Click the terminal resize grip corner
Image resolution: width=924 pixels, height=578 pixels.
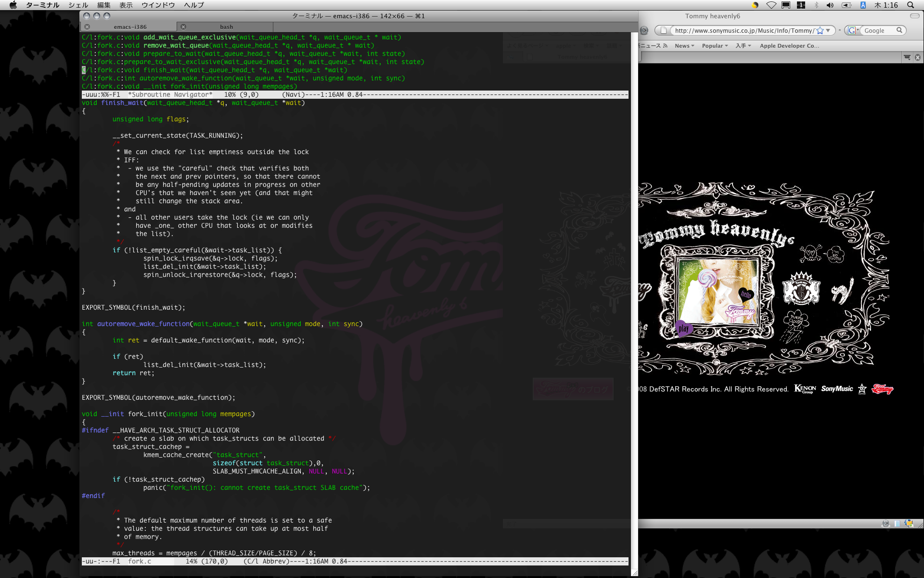pos(634,572)
